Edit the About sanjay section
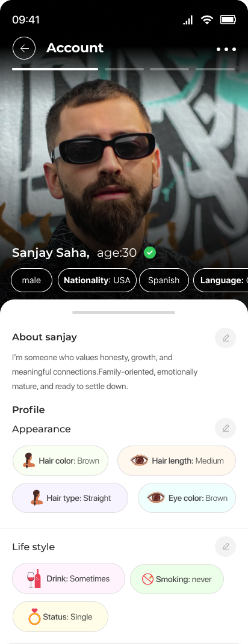This screenshot has width=248, height=644. pyautogui.click(x=225, y=338)
